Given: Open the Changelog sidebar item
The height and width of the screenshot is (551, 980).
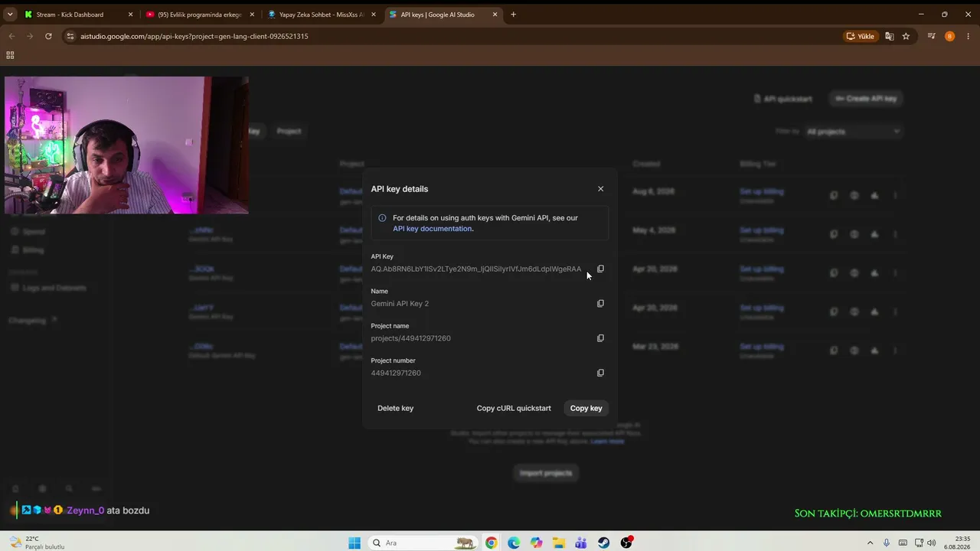Looking at the screenshot, I should [x=32, y=320].
